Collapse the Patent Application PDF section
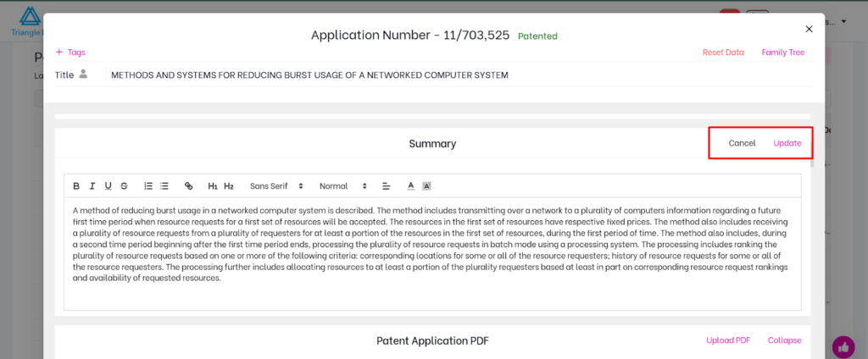The image size is (868, 359). pyautogui.click(x=784, y=340)
